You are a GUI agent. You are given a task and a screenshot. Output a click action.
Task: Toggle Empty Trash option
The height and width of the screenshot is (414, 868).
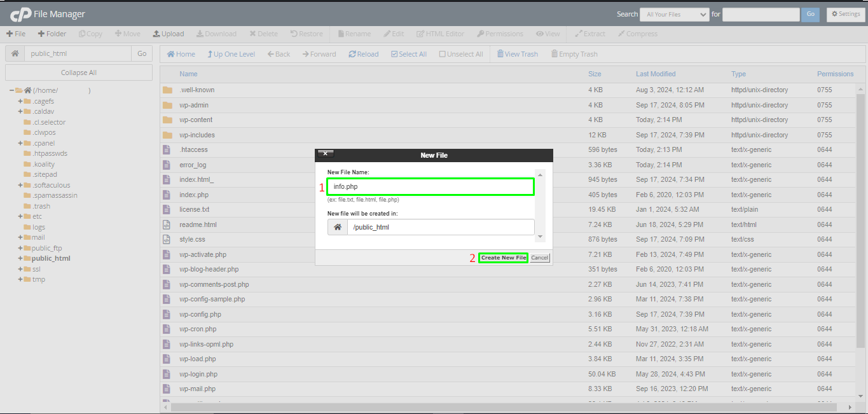pyautogui.click(x=574, y=54)
